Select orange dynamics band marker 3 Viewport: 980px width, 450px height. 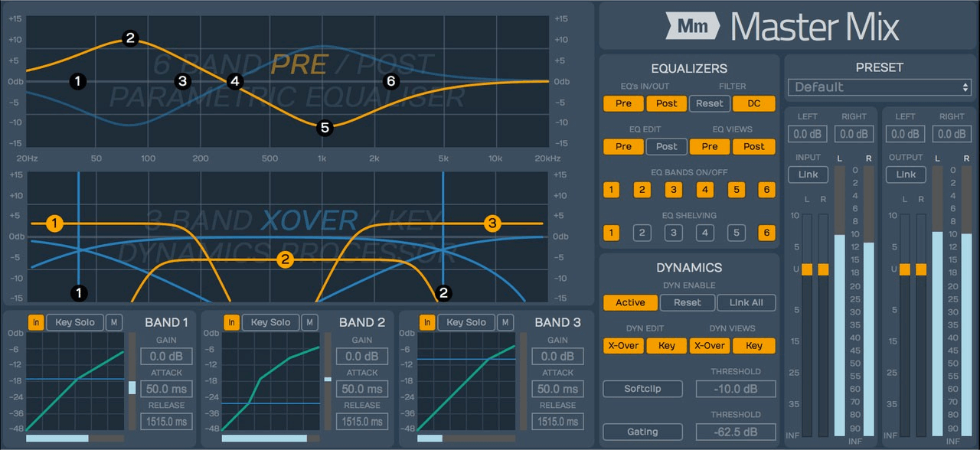(492, 223)
